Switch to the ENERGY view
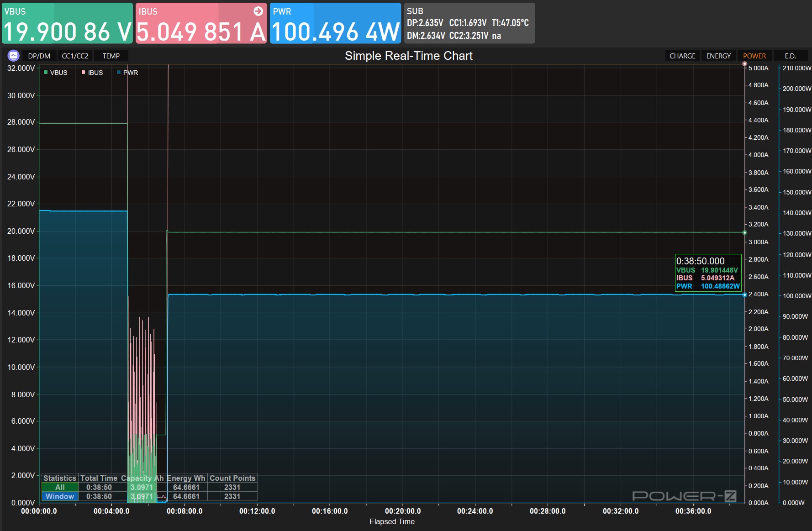The image size is (812, 531). pos(718,56)
